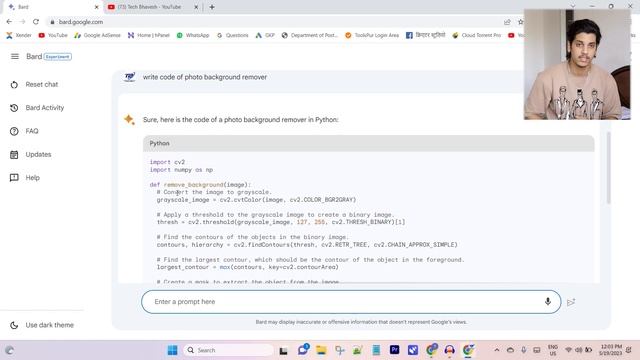Open the tab search dropdown arrow
This screenshot has height=360, width=640.
(573, 6)
